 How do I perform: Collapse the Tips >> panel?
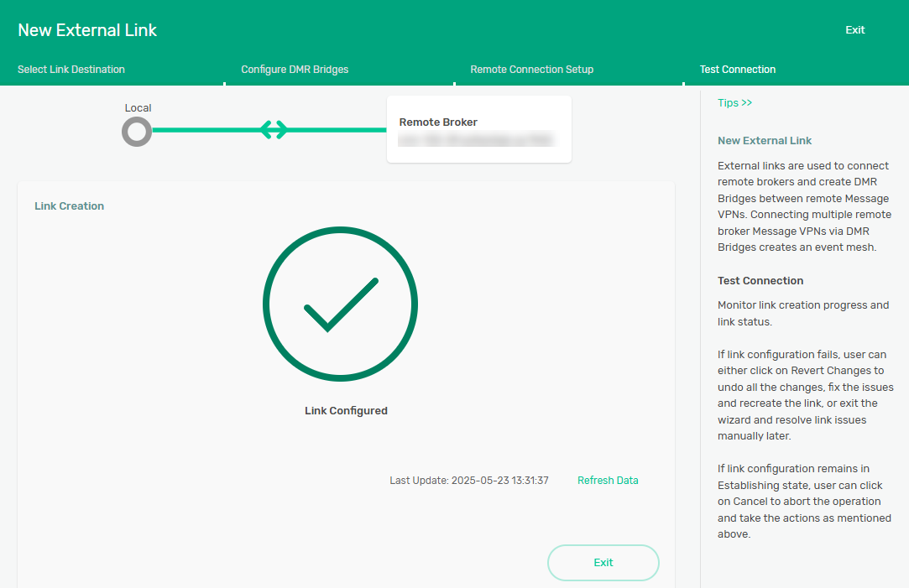click(x=734, y=103)
